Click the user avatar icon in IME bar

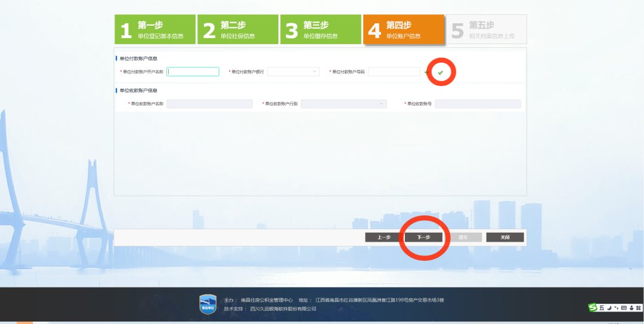(x=631, y=308)
